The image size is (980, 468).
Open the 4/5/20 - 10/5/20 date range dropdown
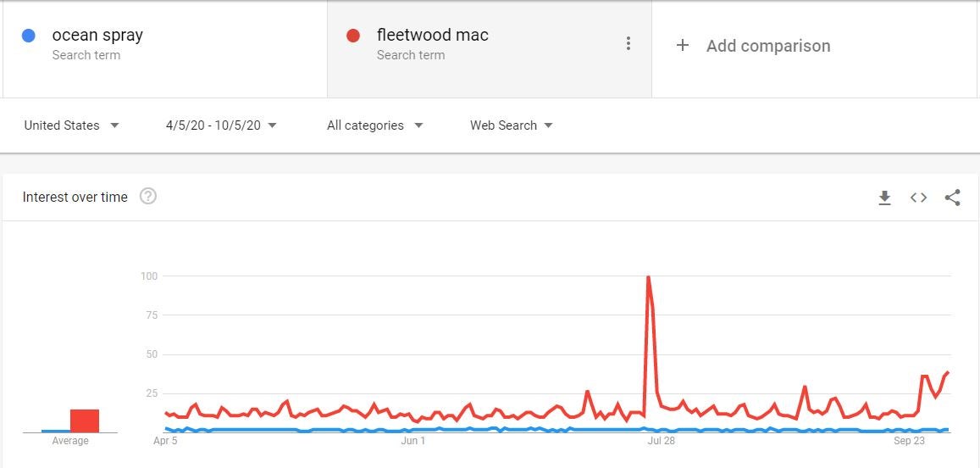pos(221,125)
